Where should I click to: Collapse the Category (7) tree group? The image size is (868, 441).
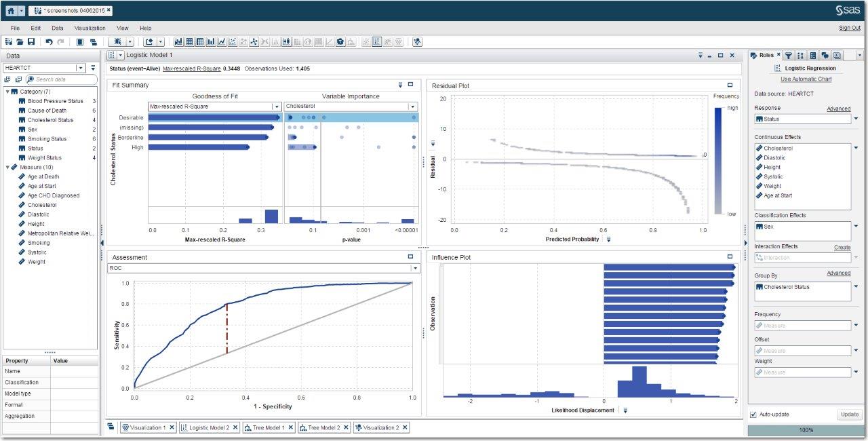[x=7, y=92]
